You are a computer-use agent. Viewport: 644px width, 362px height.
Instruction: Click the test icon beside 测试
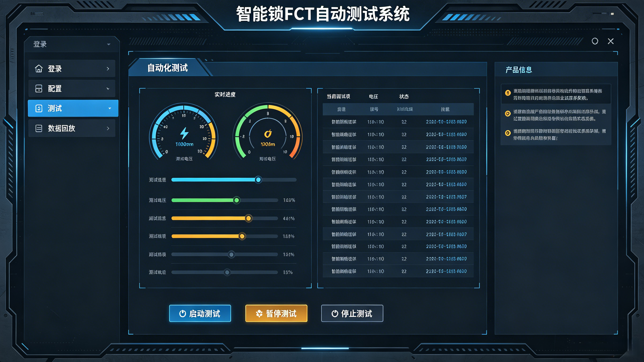click(x=39, y=108)
